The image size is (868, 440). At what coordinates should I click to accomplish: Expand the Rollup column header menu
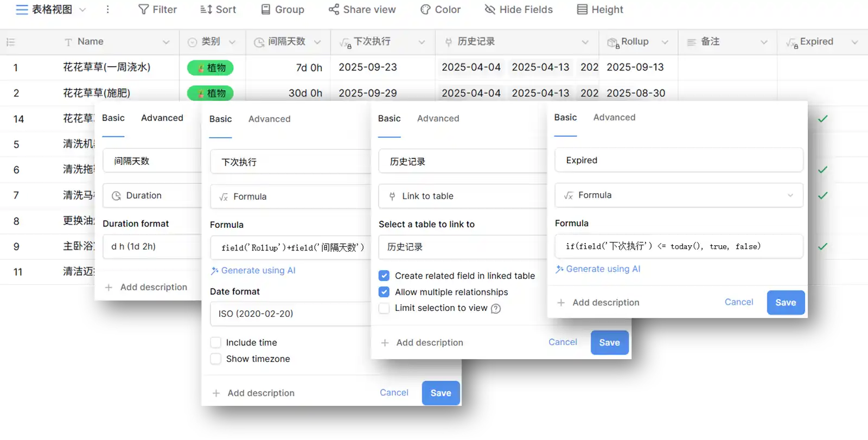[x=665, y=42]
